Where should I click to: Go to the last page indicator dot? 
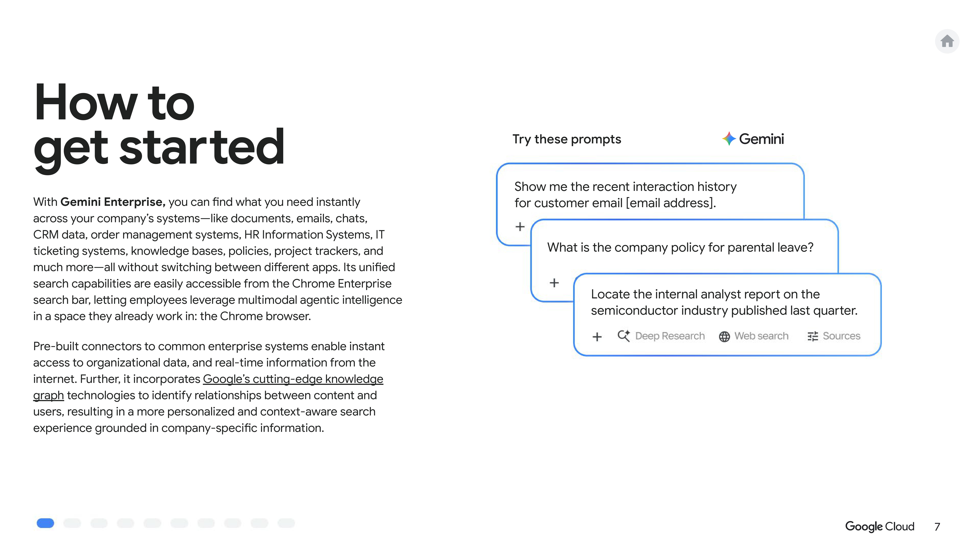(x=286, y=523)
